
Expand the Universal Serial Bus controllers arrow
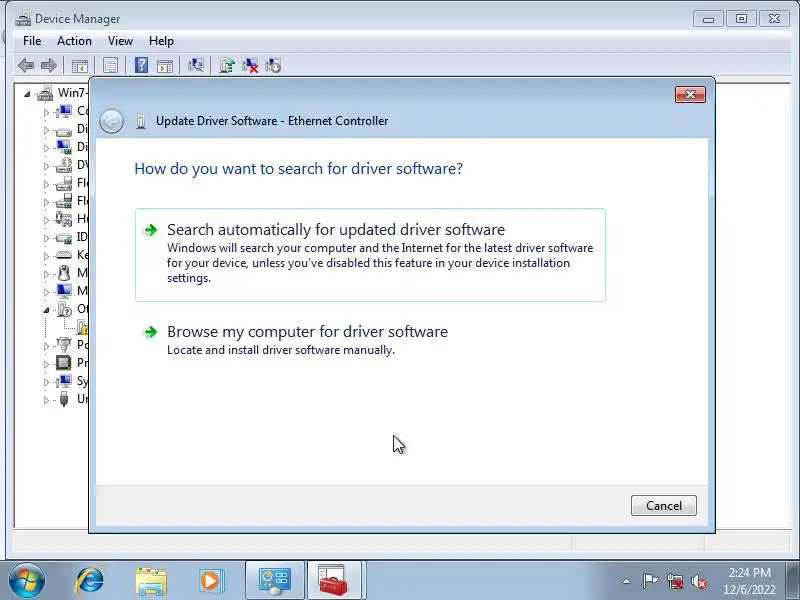coord(46,400)
